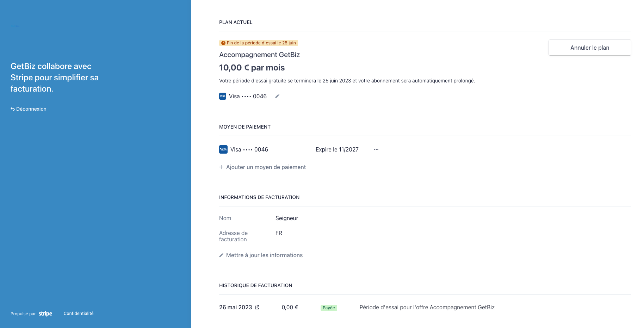Open the Confidentialité link in the footer
This screenshot has width=644, height=328.
79,313
